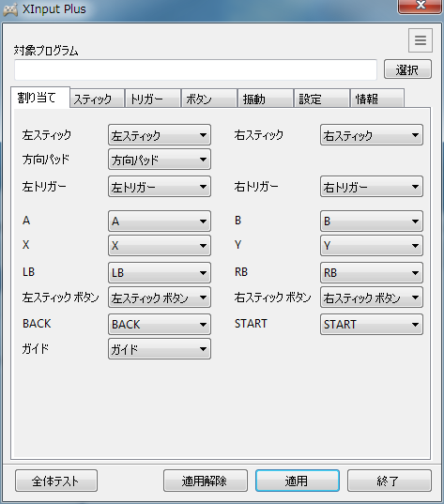Expand the 右スティック ボタン assignment dropdown

[372, 298]
